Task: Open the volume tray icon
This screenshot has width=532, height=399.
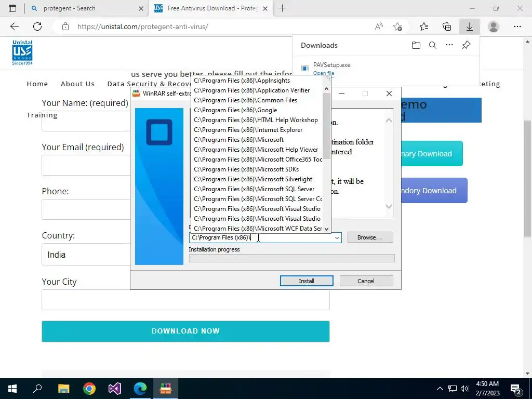Action: coord(464,389)
